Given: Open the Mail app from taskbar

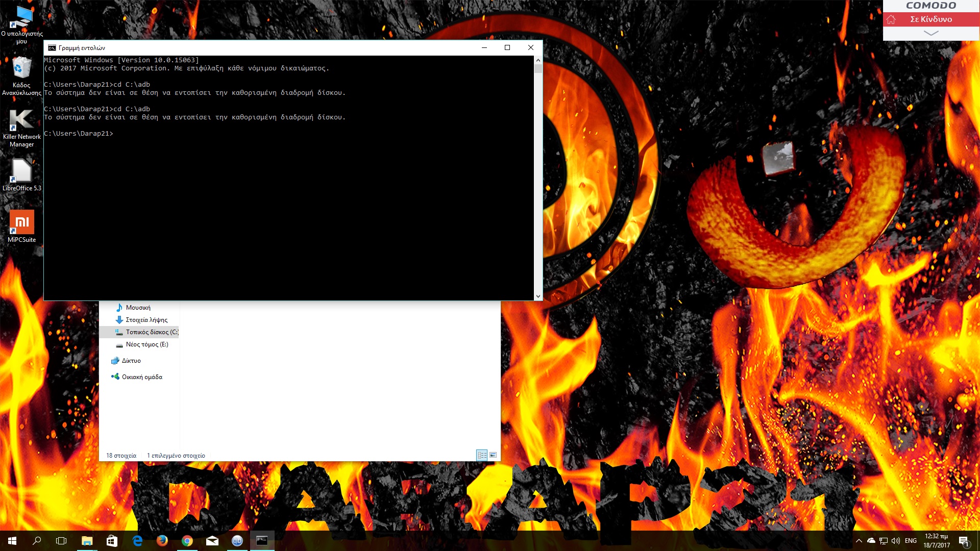Looking at the screenshot, I should click(x=212, y=541).
